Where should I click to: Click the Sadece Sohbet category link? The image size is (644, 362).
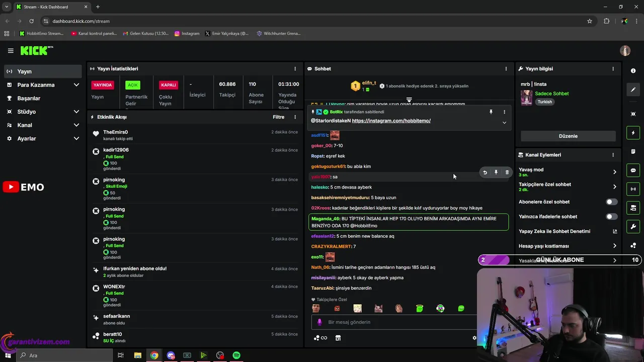pos(552,94)
